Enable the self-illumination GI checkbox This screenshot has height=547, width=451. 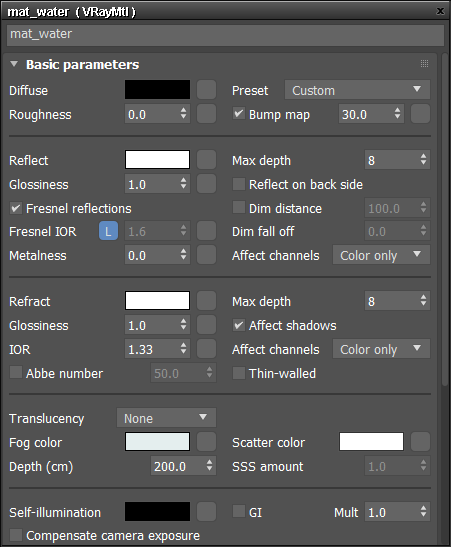239,512
